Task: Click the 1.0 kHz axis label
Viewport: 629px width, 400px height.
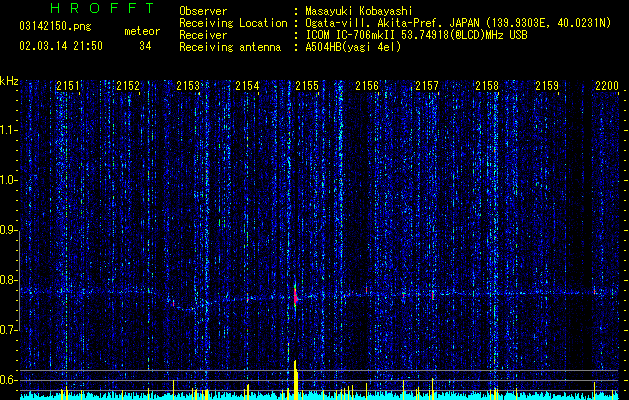Action: [9, 180]
